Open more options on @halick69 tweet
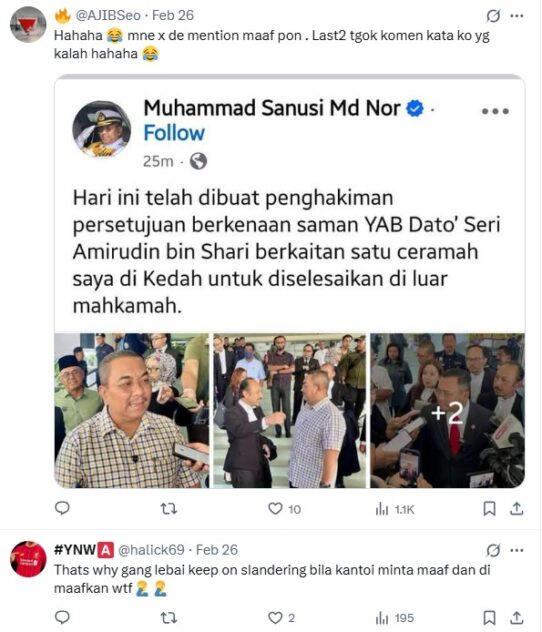The image size is (542, 632). coord(517,550)
